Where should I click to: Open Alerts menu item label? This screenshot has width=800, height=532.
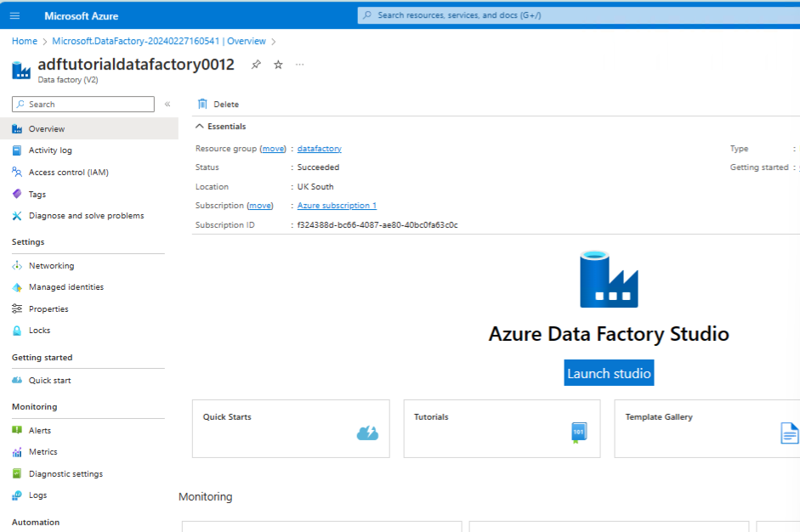[40, 430]
